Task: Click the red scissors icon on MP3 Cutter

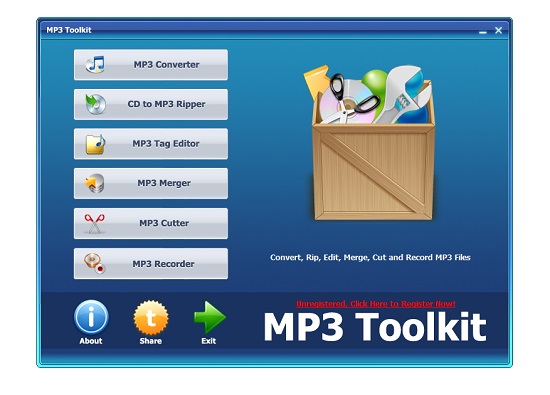Action: coord(94,223)
